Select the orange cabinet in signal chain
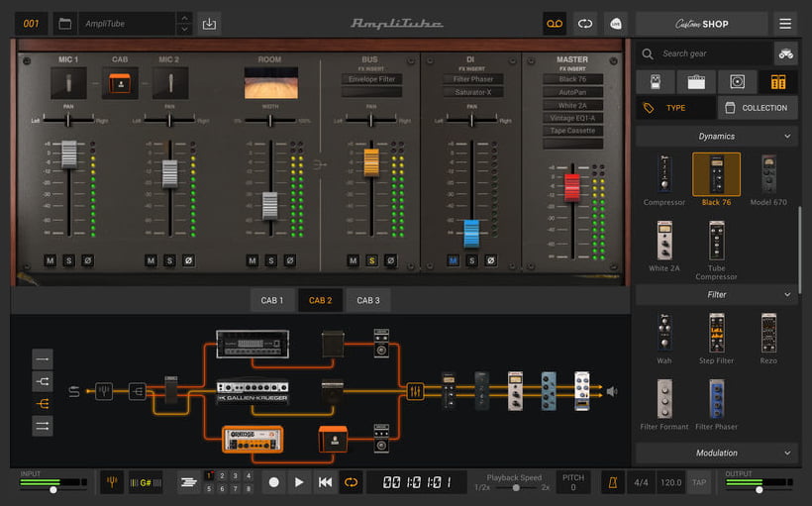The width and height of the screenshot is (812, 506). tap(333, 440)
